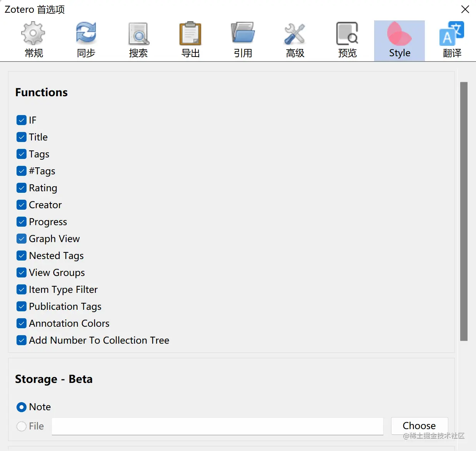Screen dimensions: 476x451
Task: Select the File storage radio button
Action: (x=22, y=426)
